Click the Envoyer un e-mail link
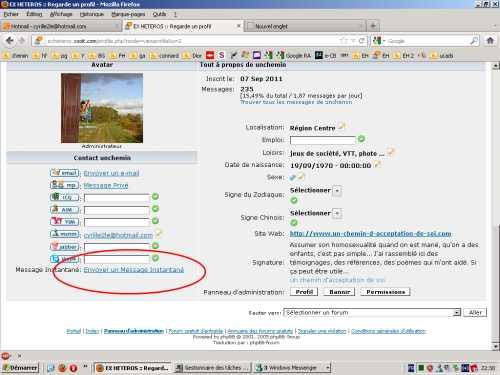This screenshot has width=500, height=375. (x=111, y=173)
